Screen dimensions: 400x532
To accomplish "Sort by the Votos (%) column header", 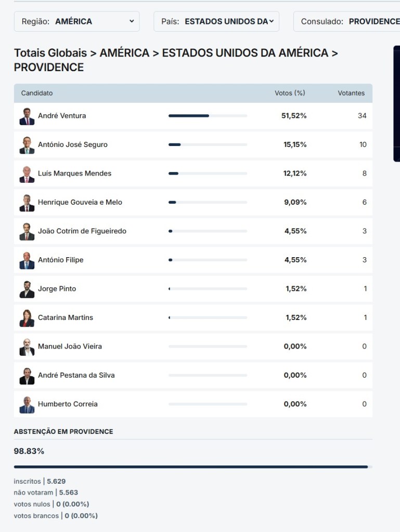I will click(x=290, y=93).
